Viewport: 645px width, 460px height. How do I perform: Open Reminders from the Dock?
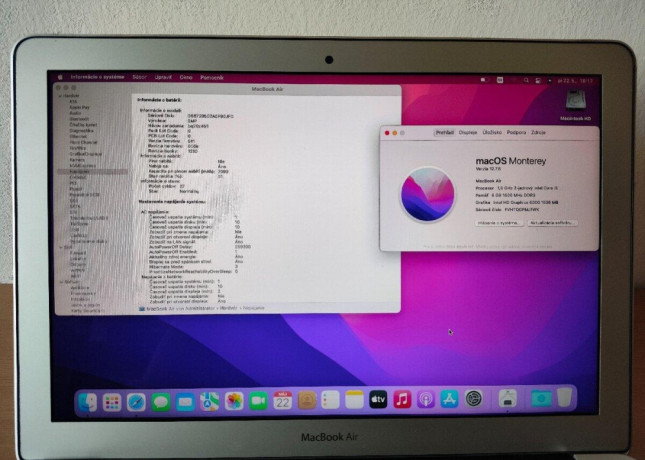(x=330, y=400)
